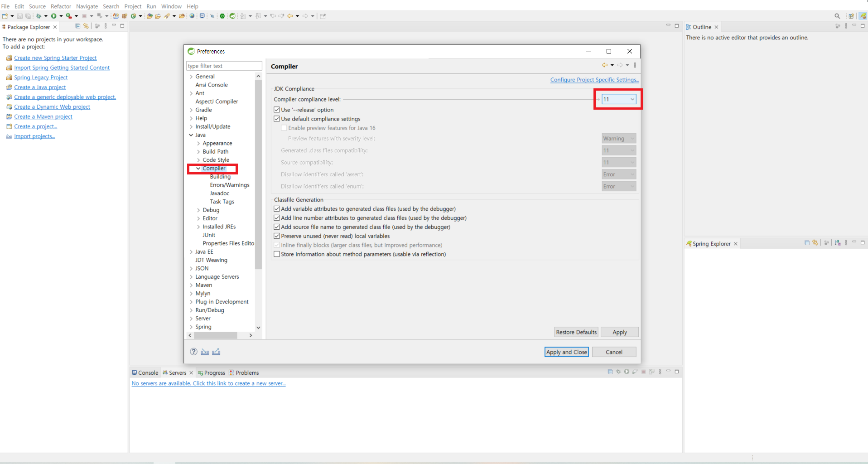Click the type filter text field

pyautogui.click(x=224, y=66)
